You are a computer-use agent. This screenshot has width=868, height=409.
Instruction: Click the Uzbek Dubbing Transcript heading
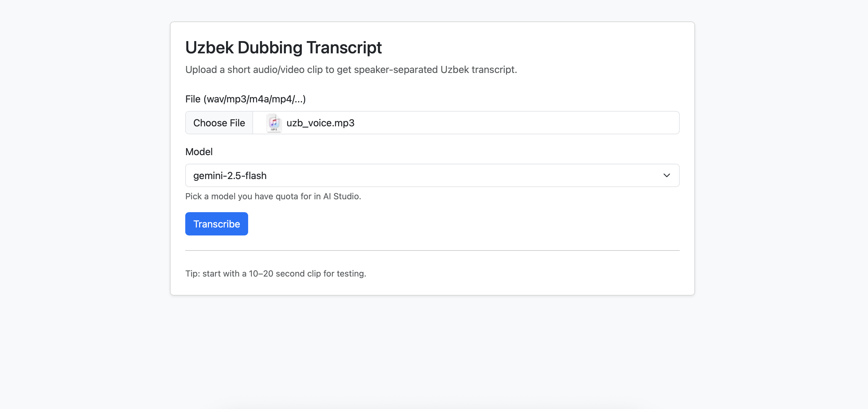tap(283, 48)
